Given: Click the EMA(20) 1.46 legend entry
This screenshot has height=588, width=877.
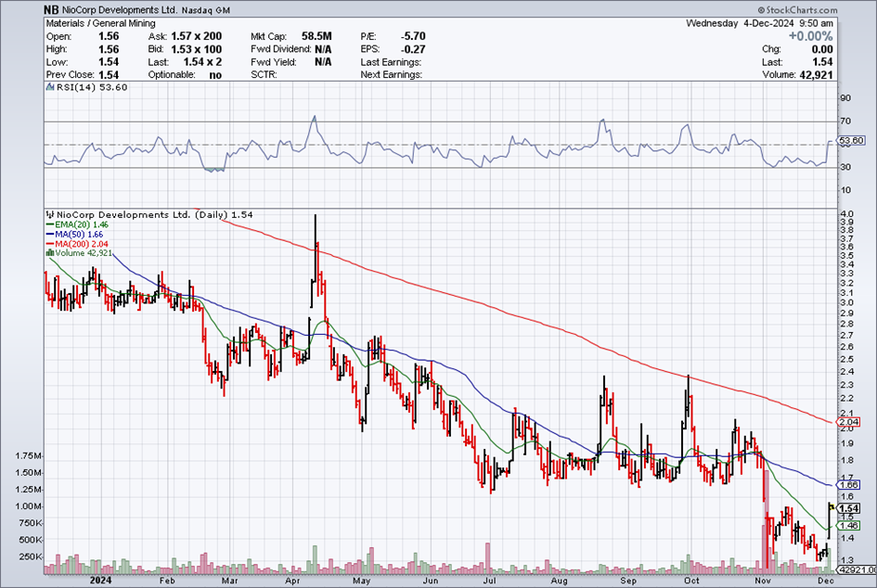Looking at the screenshot, I should pos(82,224).
